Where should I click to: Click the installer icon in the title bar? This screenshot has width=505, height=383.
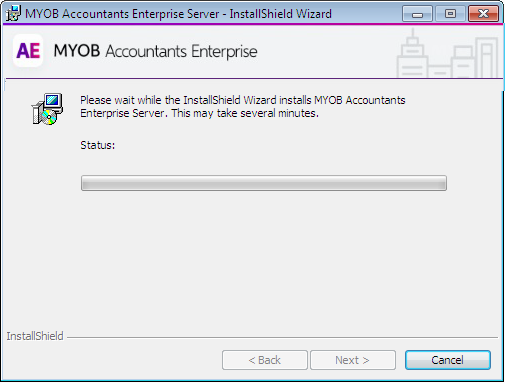(x=13, y=13)
